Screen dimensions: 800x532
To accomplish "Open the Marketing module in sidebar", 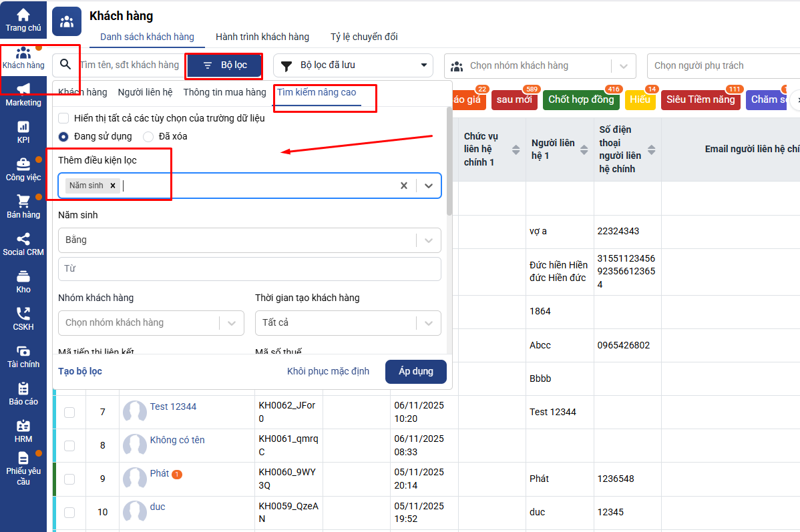I will click(x=23, y=90).
